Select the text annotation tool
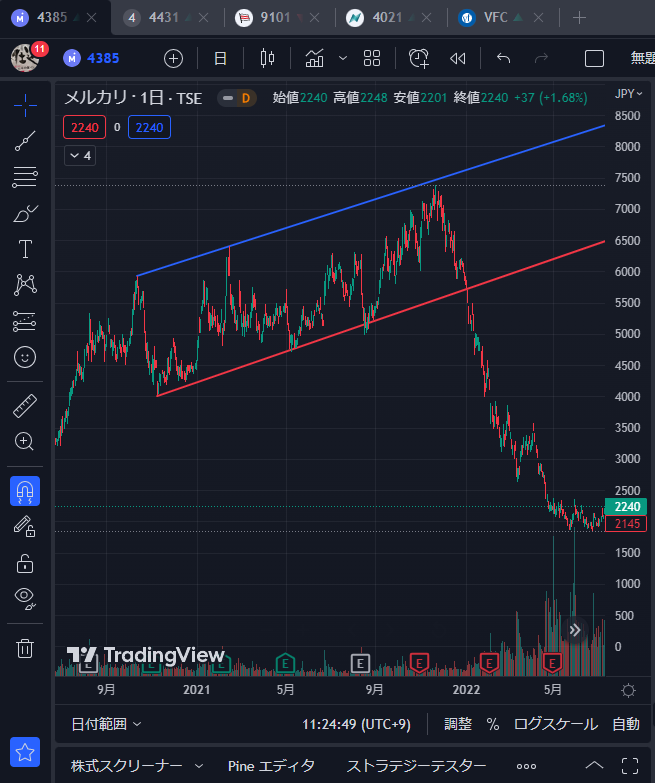 25,249
